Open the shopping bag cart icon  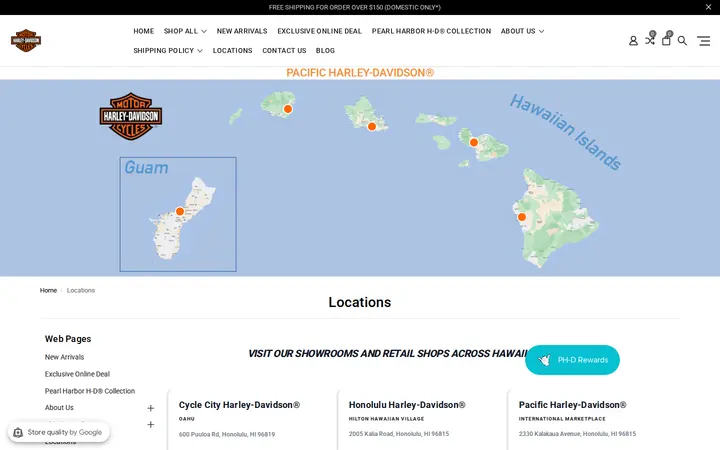(666, 41)
